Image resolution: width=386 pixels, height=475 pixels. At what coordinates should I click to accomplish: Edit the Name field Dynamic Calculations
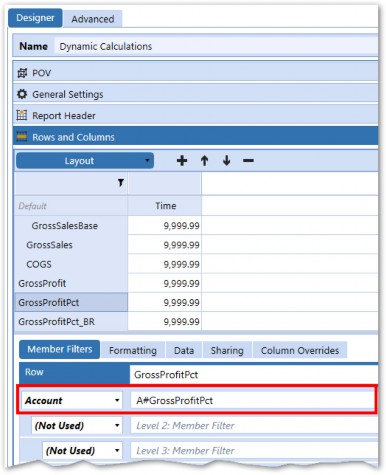pos(217,46)
